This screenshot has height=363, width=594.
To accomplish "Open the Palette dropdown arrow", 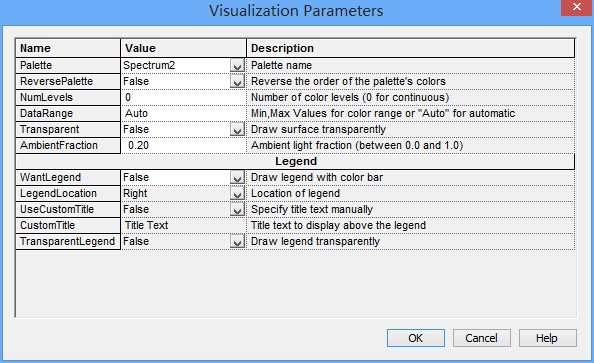I will click(237, 66).
